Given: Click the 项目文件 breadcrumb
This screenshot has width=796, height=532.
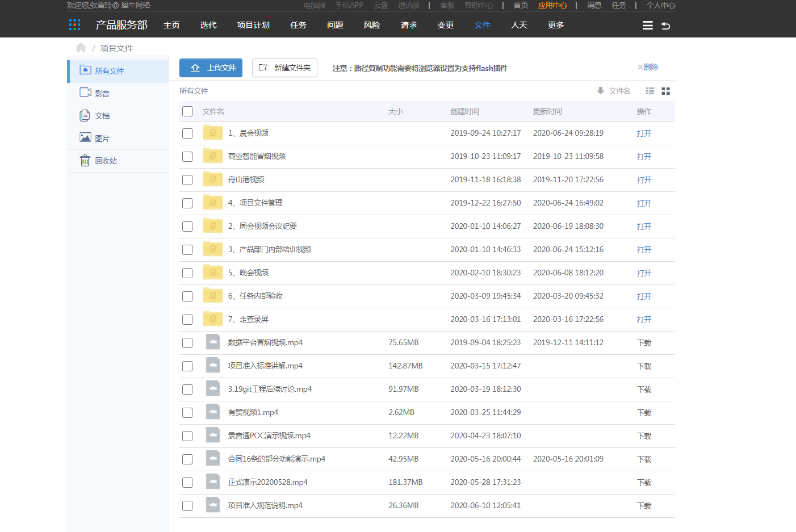Looking at the screenshot, I should 116,48.
